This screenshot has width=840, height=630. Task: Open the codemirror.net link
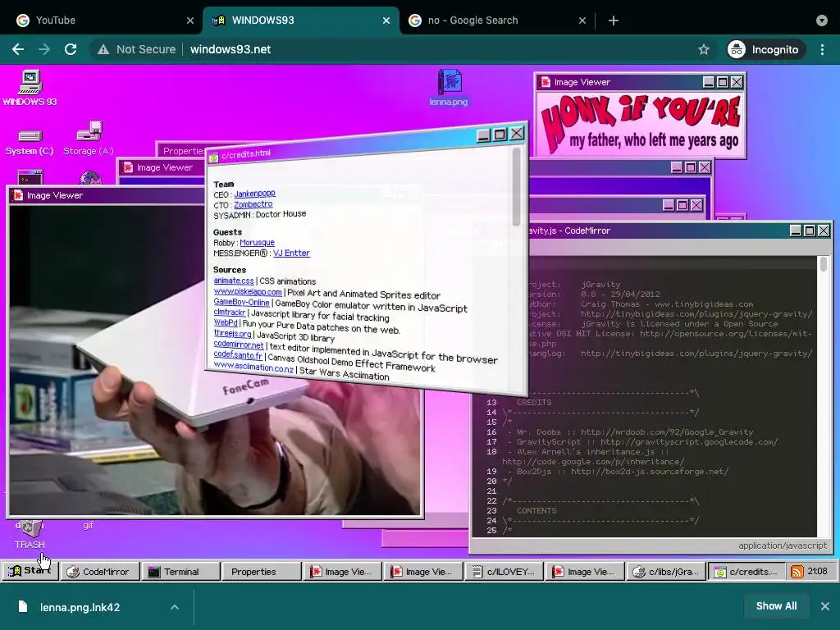(239, 345)
